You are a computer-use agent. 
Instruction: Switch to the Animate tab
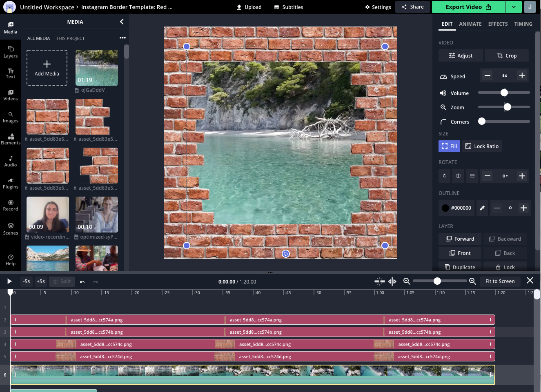(470, 24)
